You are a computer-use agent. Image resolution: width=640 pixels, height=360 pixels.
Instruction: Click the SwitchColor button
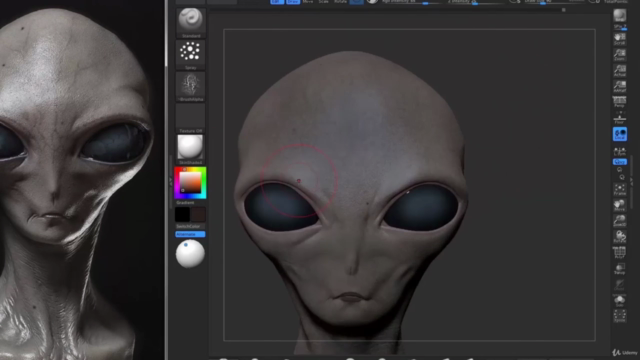(x=190, y=226)
